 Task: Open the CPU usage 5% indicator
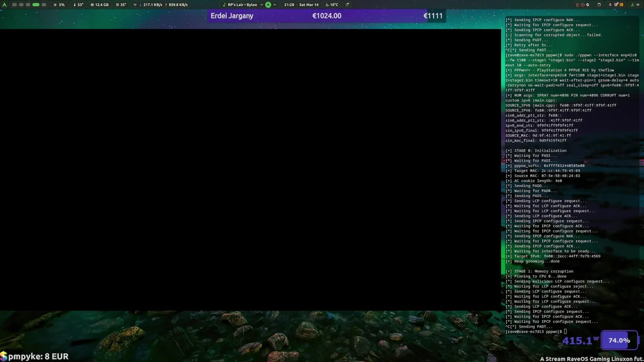59,5
